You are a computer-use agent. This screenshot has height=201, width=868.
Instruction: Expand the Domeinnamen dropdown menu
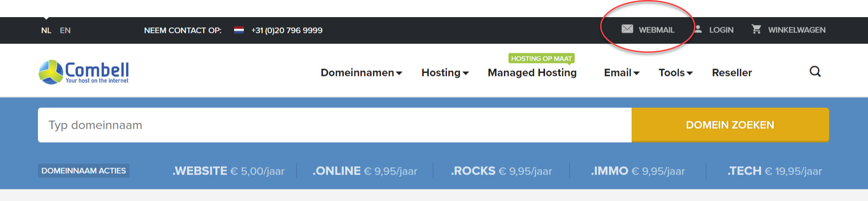(x=361, y=73)
